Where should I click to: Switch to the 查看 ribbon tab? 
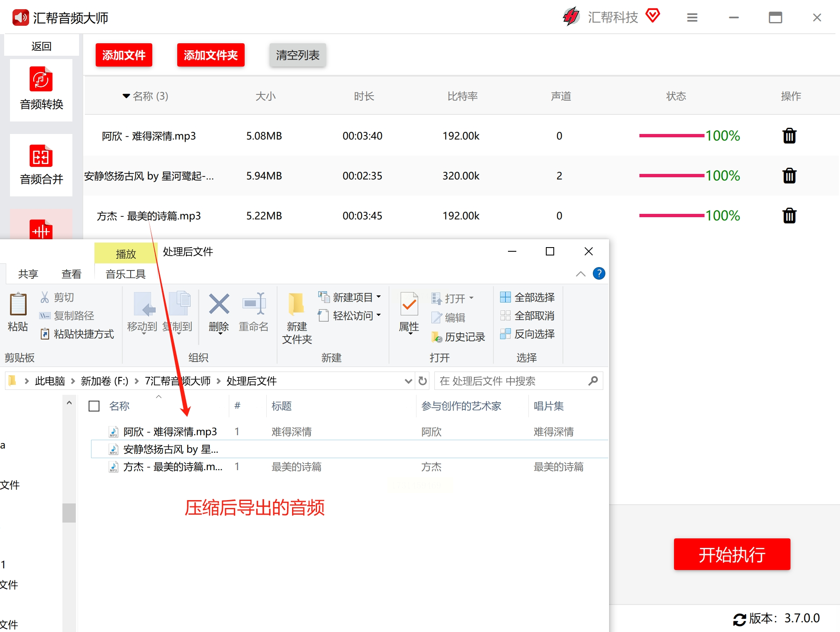71,274
